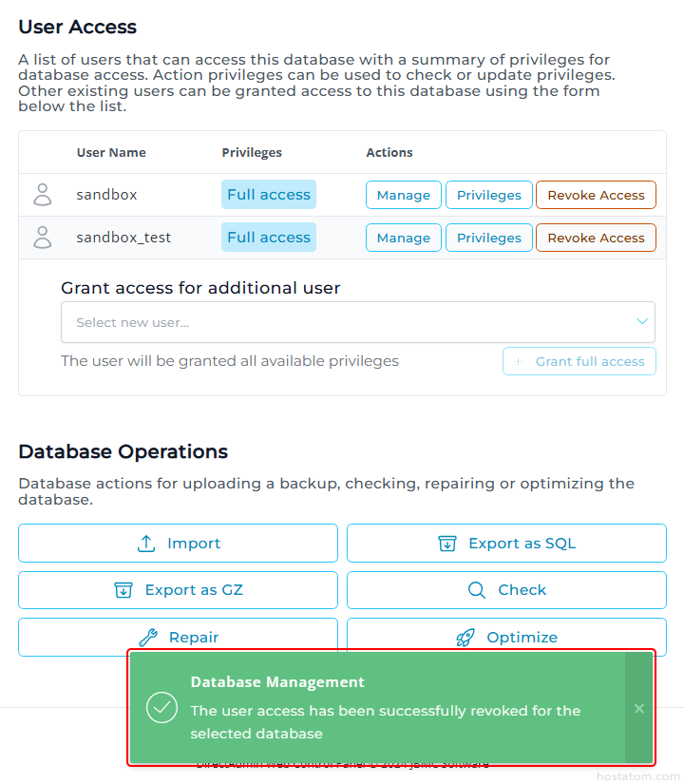Click the upload icon on Import

click(146, 544)
